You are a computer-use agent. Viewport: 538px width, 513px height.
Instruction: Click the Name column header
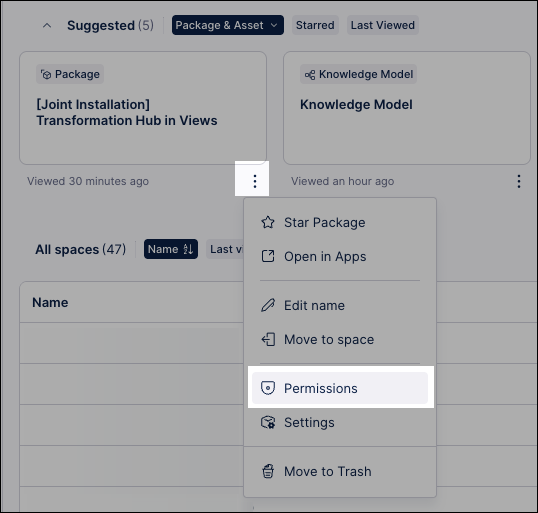[50, 302]
